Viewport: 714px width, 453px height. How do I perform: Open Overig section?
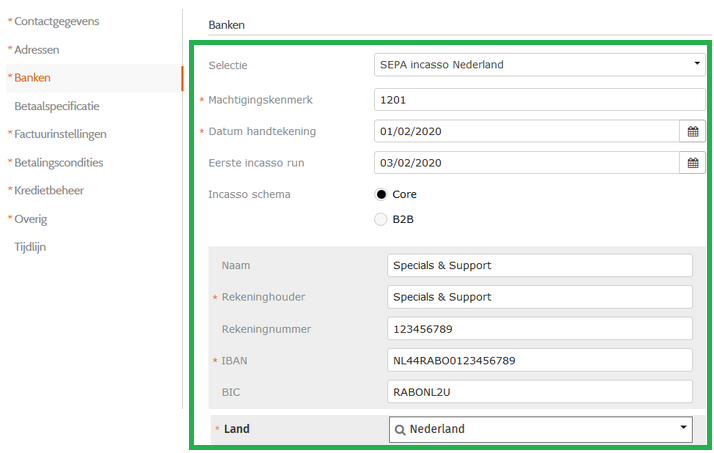coord(30,219)
